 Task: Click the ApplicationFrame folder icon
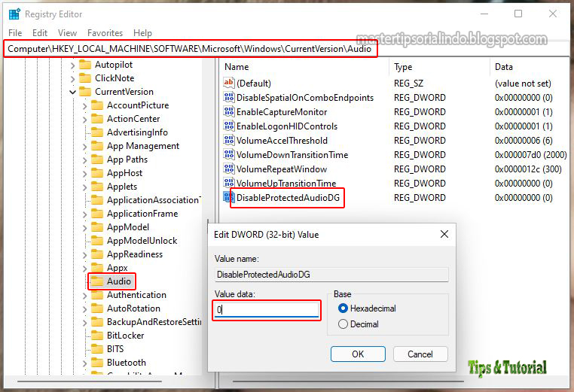pyautogui.click(x=97, y=214)
